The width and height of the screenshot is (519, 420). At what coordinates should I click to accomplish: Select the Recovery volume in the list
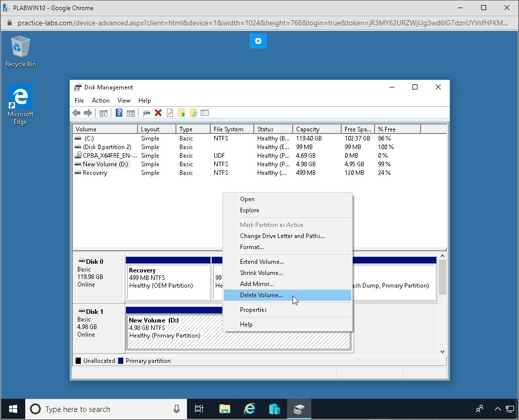point(260,173)
